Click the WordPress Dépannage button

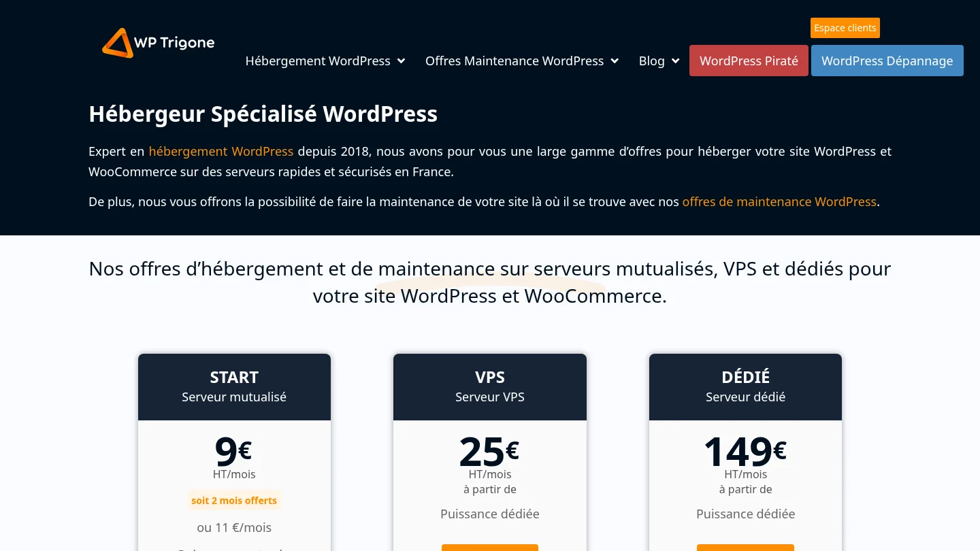[x=887, y=61]
